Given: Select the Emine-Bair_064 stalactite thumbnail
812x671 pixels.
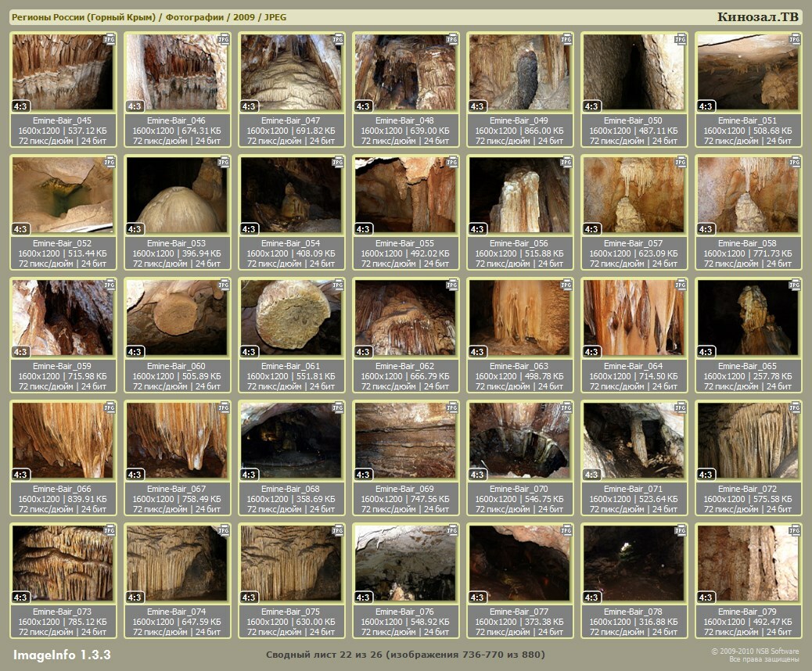Looking at the screenshot, I should [x=634, y=318].
